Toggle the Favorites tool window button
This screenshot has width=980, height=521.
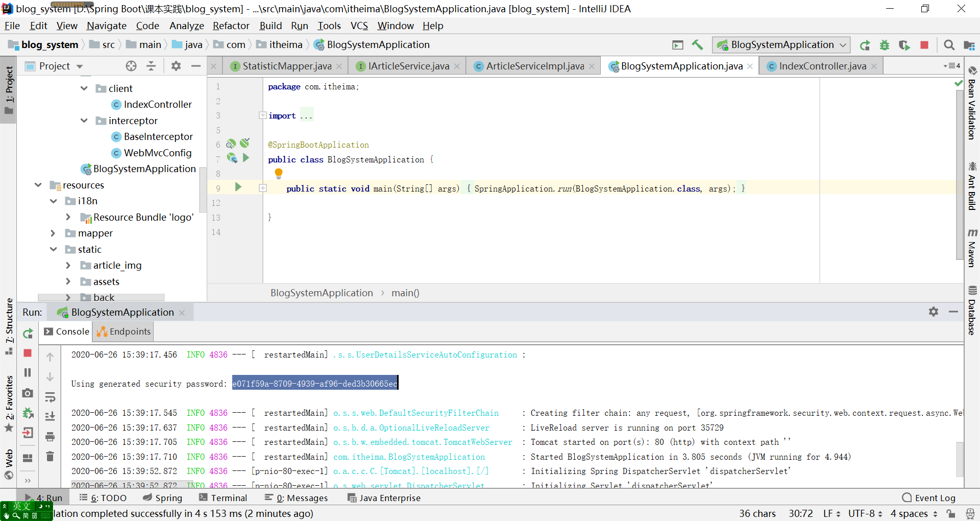9,404
